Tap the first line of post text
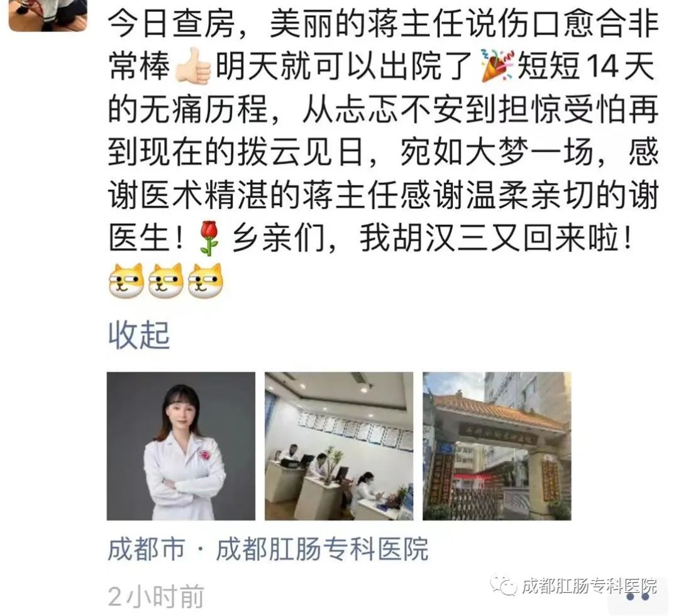Screen dimensions: 679x616 [x=383, y=23]
